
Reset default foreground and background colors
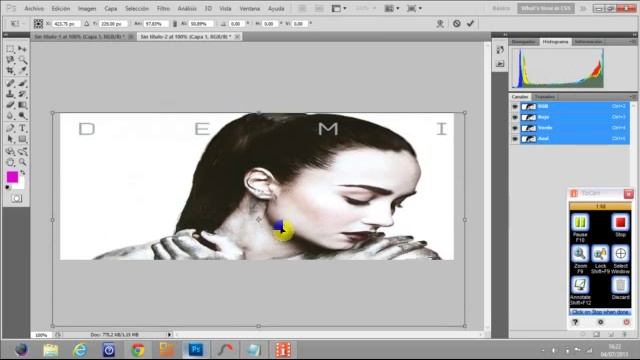click(8, 188)
